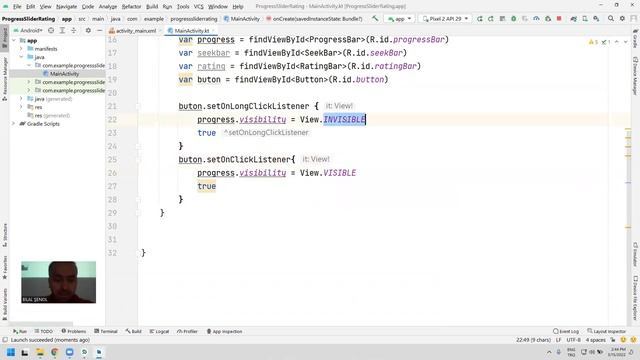Viewport: 640px width, 360px height.
Task: Open the app run configuration dropdown
Action: 399,19
